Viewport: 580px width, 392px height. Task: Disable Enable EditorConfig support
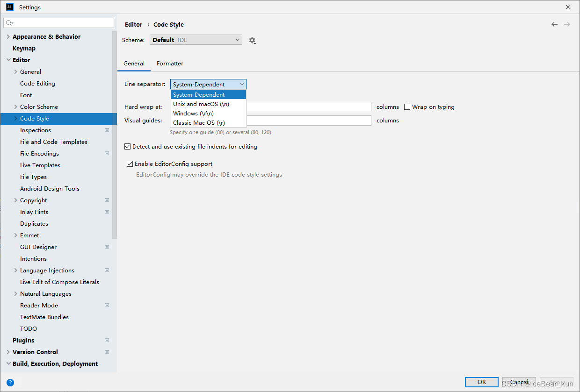click(x=130, y=164)
